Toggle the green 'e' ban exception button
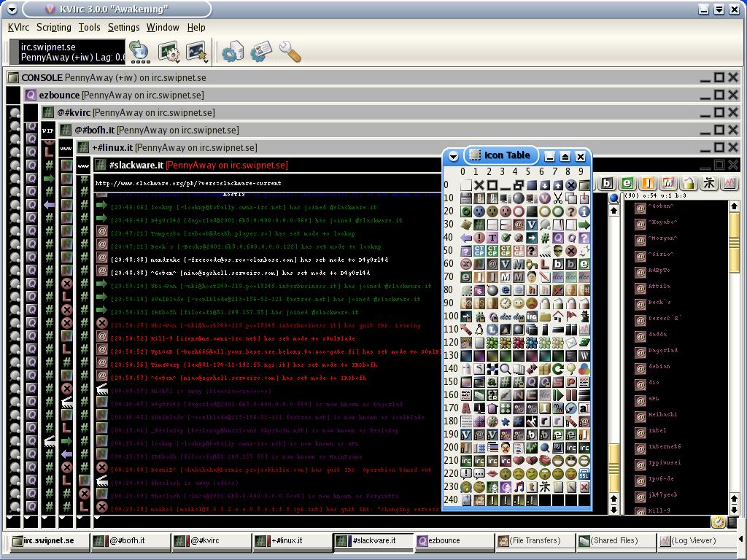Viewport: 747px width, 560px height. tap(627, 183)
